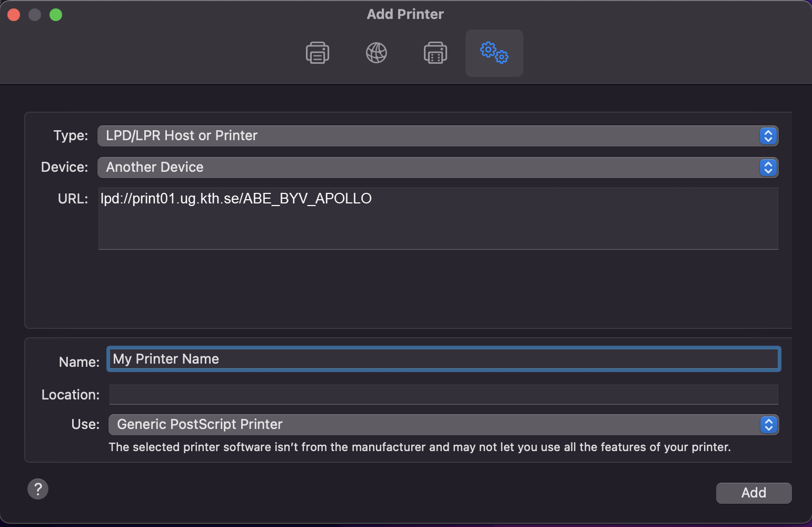
Task: Focus the Name field containing "My Printer Name"
Action: pyautogui.click(x=444, y=358)
